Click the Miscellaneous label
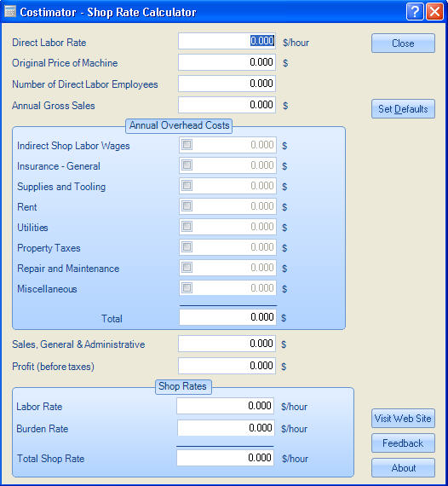Screen dimensions: 448x486 point(47,289)
